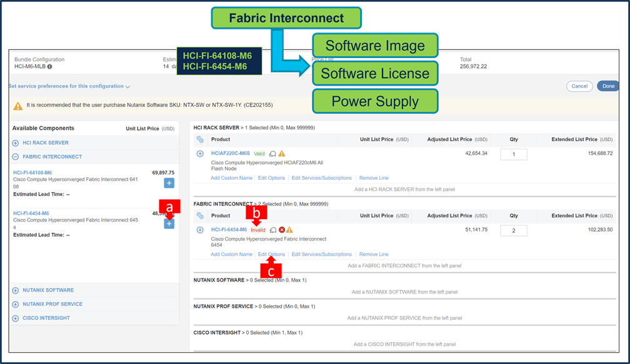
Task: Click the quantity field for HCIAF220C-M6S
Action: [514, 154]
